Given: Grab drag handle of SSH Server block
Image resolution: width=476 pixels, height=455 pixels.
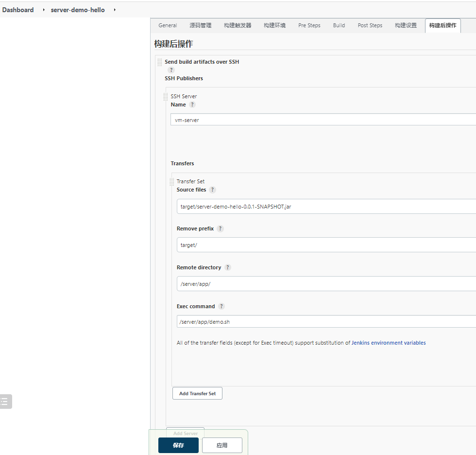Looking at the screenshot, I should (166, 97).
